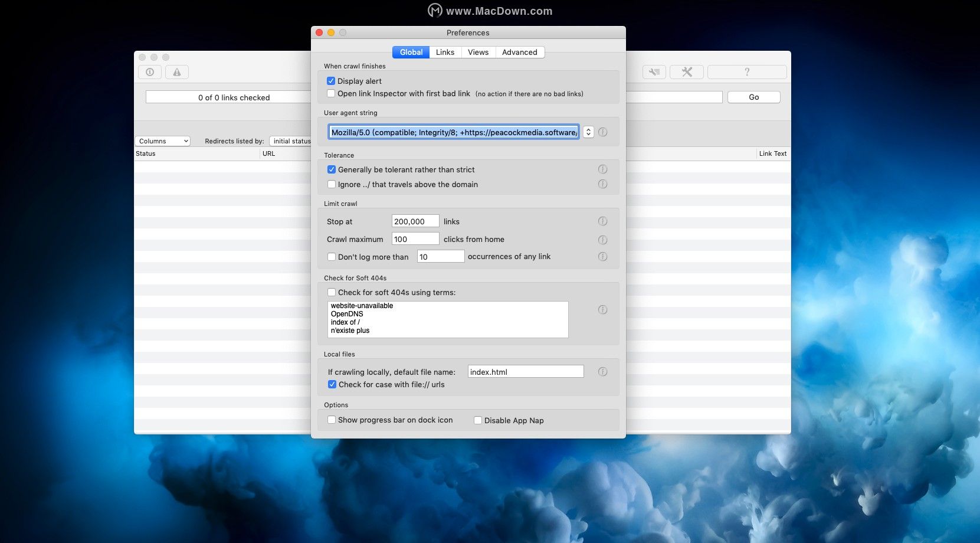The width and height of the screenshot is (980, 543).
Task: Toggle the Display alert checkbox
Action: click(x=331, y=81)
